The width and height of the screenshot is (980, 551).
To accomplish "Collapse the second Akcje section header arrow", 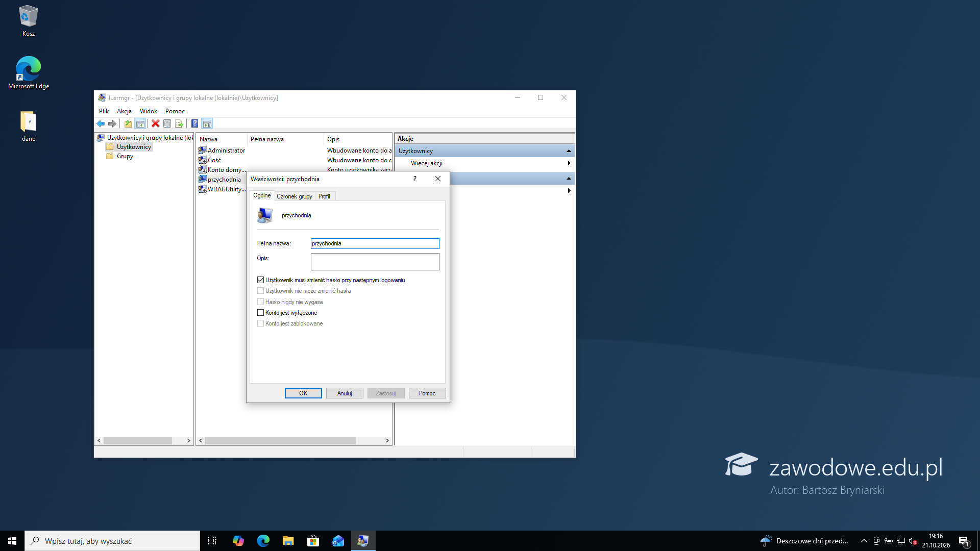I will 569,179.
